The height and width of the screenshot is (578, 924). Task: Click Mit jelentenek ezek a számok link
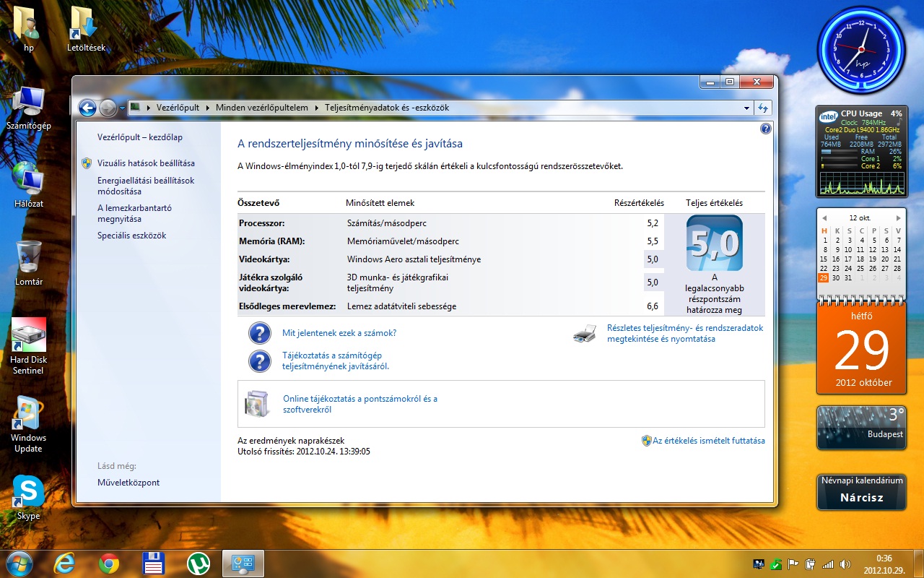[x=339, y=333]
